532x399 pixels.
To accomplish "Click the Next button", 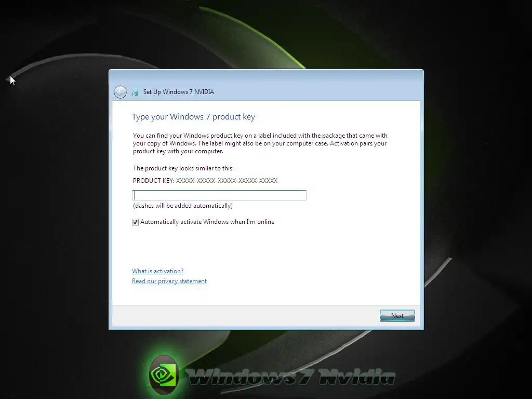I will tap(397, 315).
